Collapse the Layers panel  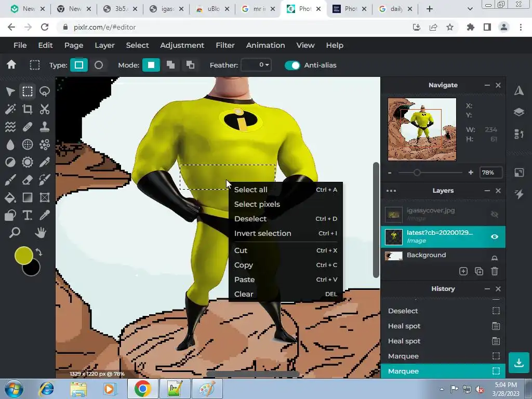[487, 191]
